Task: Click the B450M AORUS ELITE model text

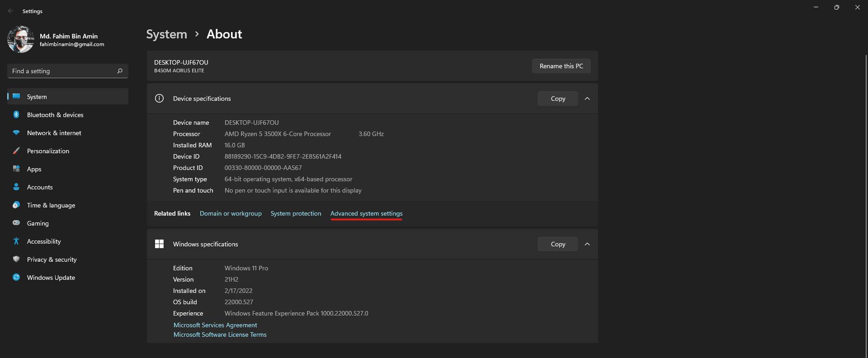Action: 179,71
